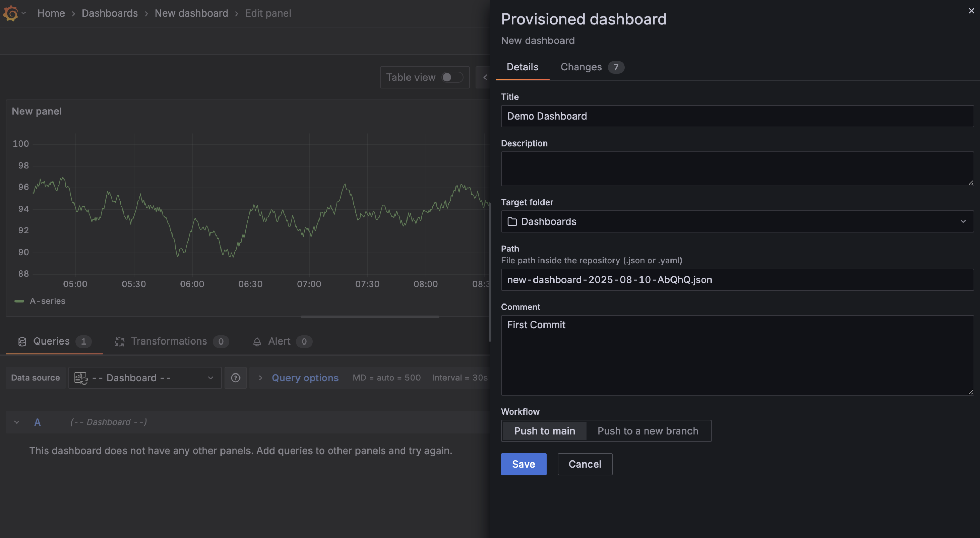Click the Queries database icon
This screenshot has height=538, width=980.
pos(22,341)
